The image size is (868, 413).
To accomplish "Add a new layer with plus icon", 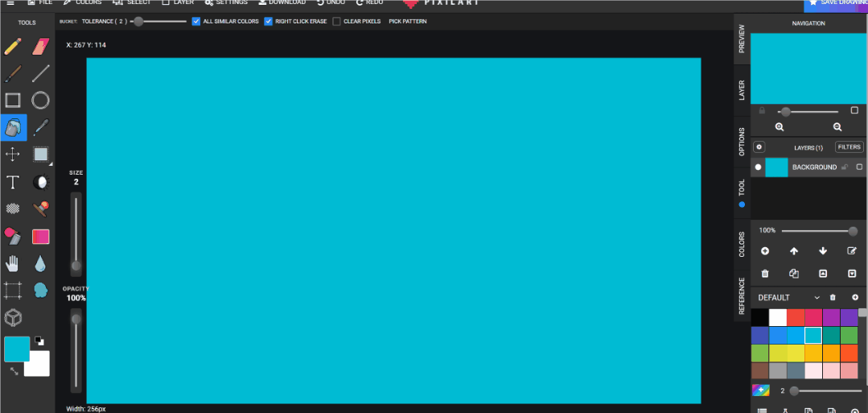I will click(765, 251).
